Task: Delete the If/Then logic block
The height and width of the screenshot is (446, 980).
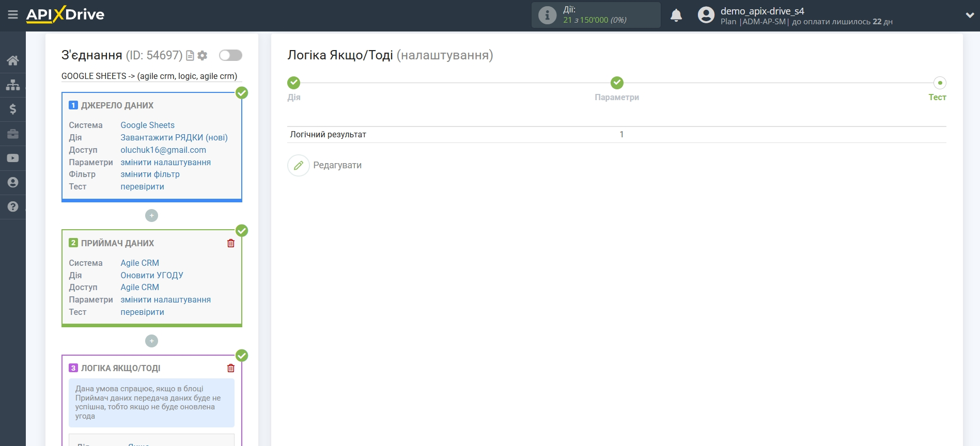Action: (x=231, y=368)
